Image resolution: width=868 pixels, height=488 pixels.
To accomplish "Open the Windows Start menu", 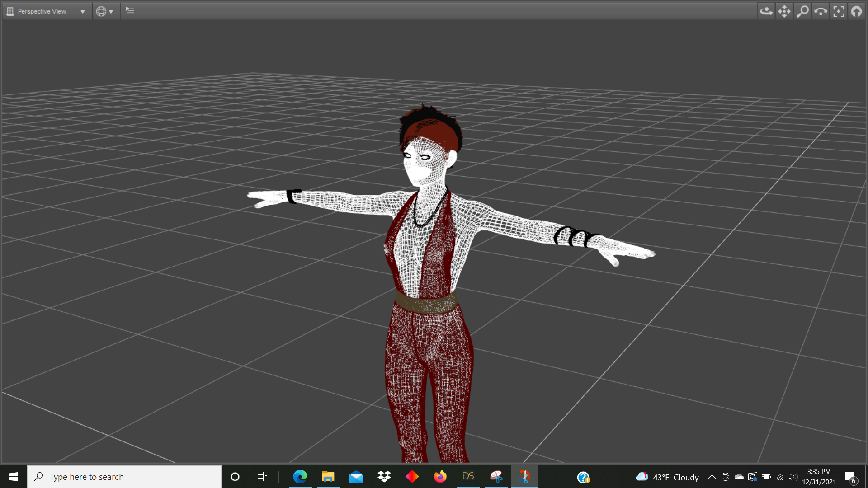I will 13,477.
